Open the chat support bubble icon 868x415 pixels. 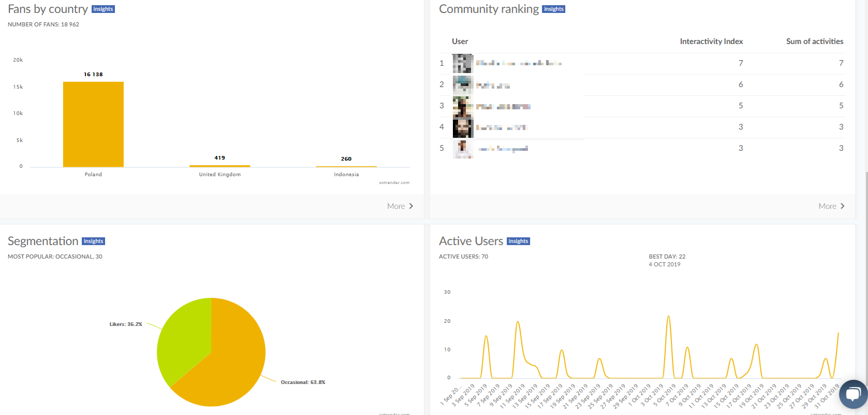click(853, 394)
